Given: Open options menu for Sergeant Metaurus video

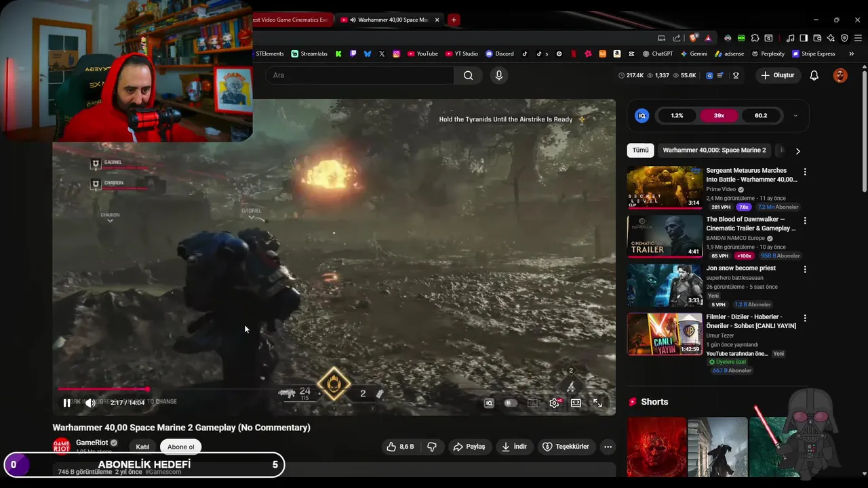Looking at the screenshot, I should [805, 172].
